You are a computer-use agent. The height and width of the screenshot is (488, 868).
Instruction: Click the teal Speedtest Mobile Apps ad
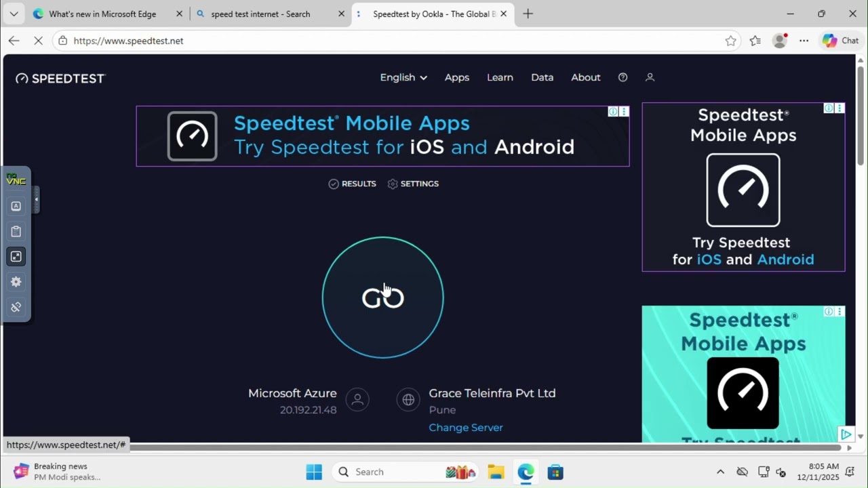pos(743,374)
